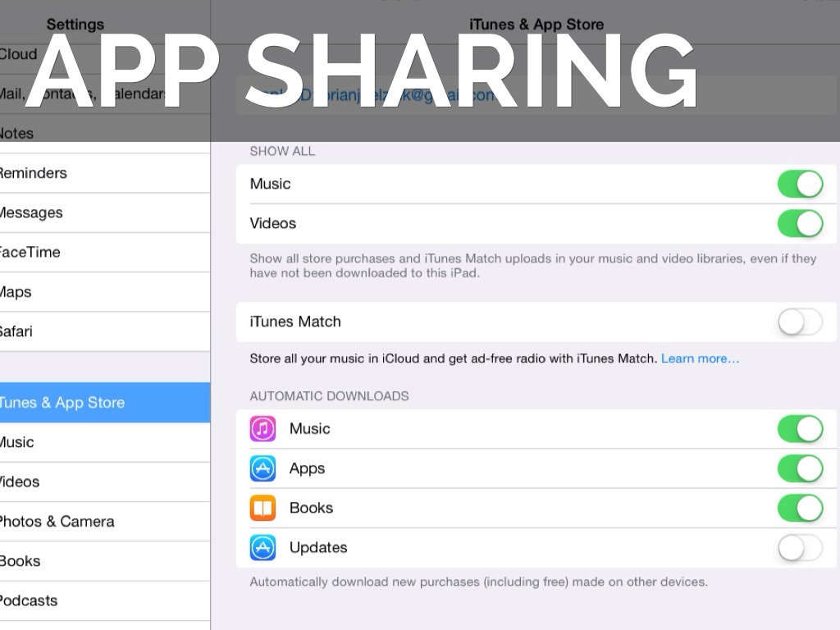Select Photos & Camera in sidebar
This screenshot has height=630, width=840.
(57, 522)
